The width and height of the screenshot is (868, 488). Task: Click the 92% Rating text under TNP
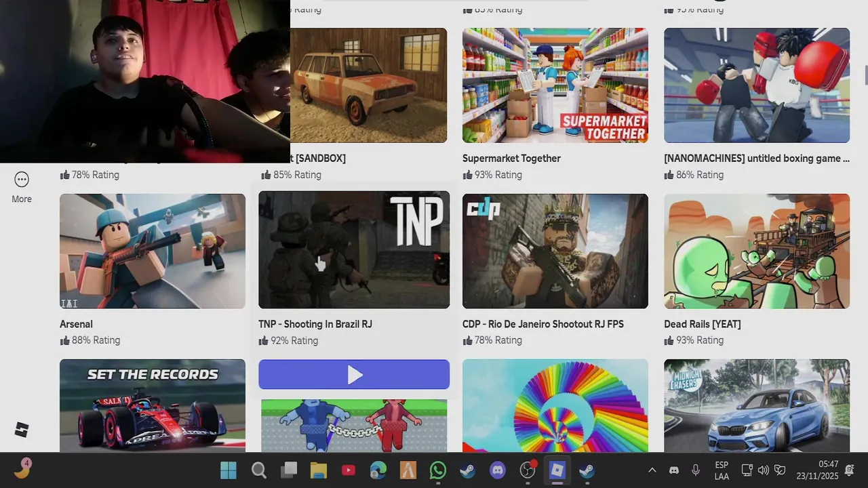[x=294, y=340]
